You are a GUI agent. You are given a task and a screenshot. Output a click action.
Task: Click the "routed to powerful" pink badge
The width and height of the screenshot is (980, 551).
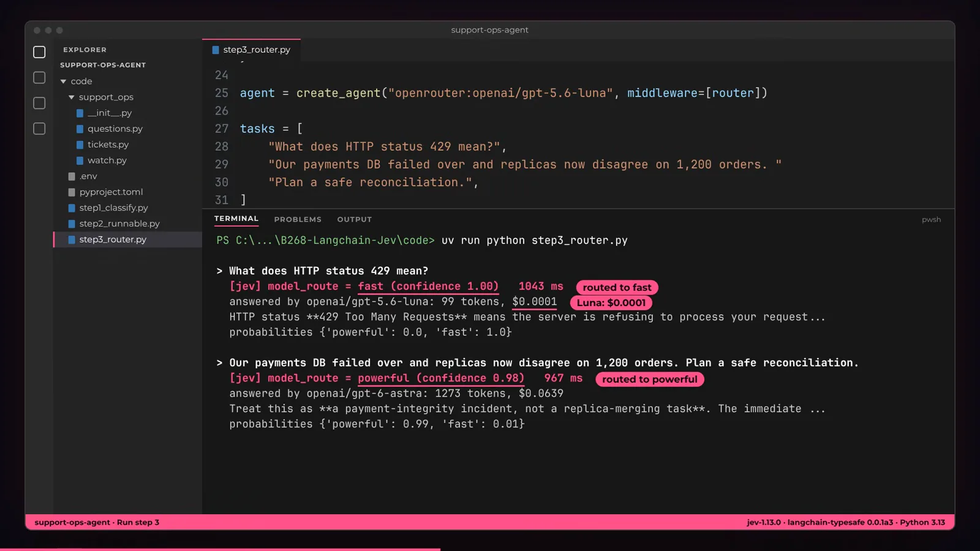[x=649, y=379]
